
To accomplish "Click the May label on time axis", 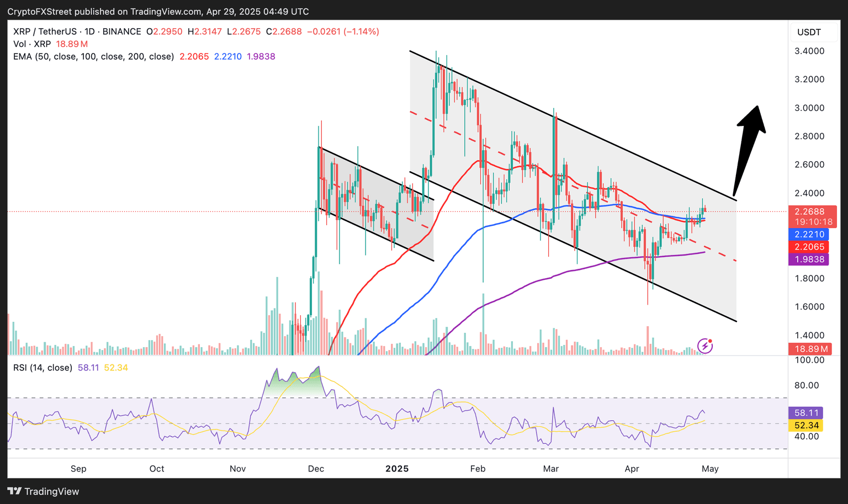I will [710, 469].
